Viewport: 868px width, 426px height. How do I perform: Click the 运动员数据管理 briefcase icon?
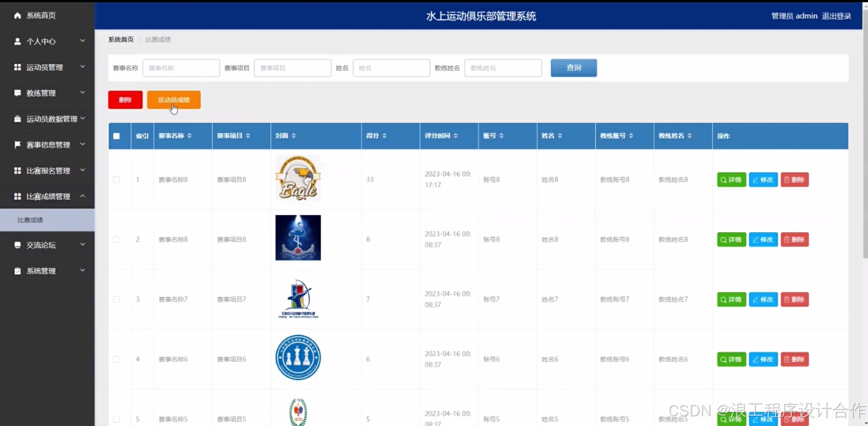point(18,119)
